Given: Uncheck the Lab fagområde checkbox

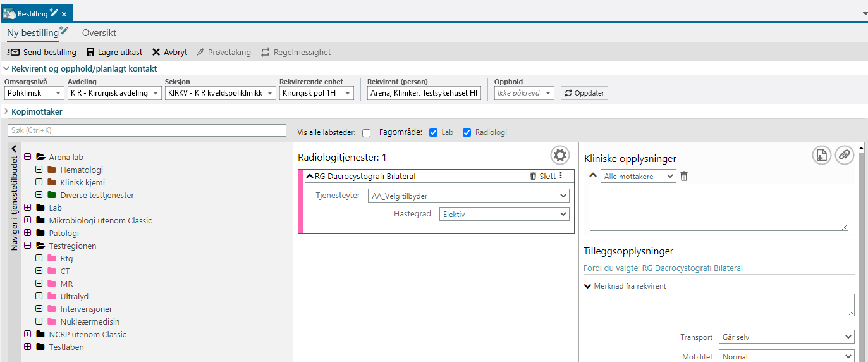Looking at the screenshot, I should click(433, 133).
